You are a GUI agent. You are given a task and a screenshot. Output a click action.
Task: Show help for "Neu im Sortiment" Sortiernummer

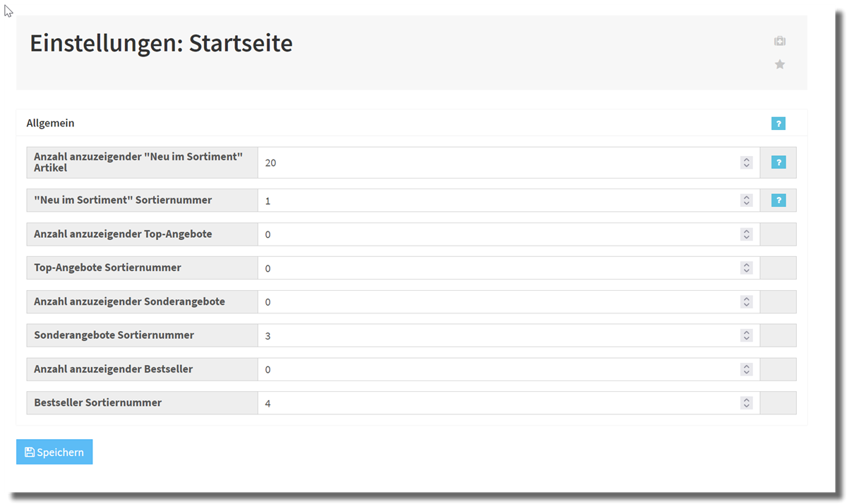[778, 200]
